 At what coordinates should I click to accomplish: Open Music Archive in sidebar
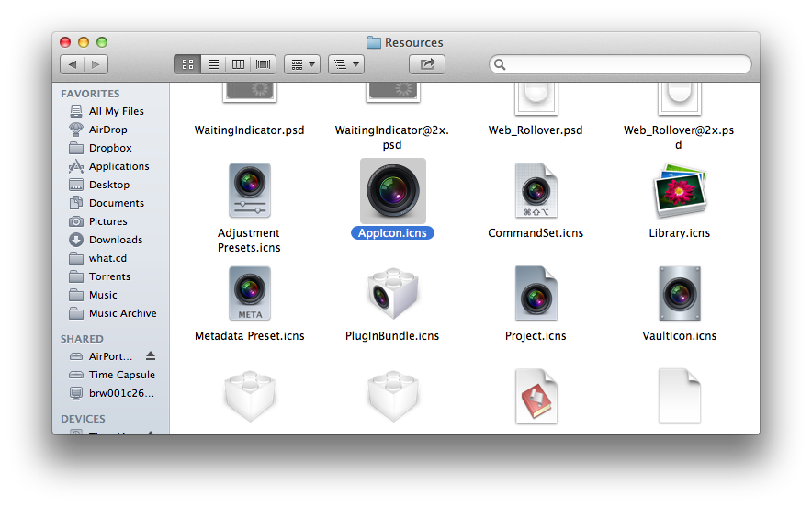pyautogui.click(x=122, y=313)
